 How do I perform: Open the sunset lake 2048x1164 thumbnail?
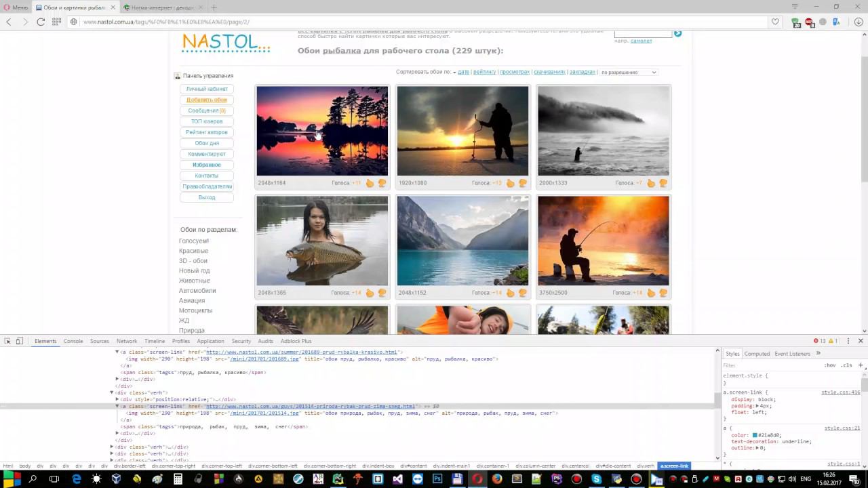click(x=322, y=131)
